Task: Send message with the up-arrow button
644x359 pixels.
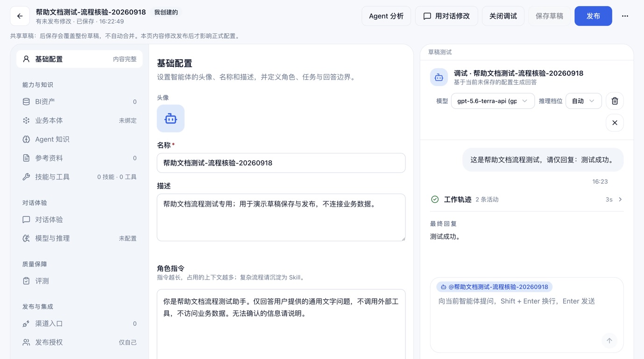Action: pyautogui.click(x=609, y=341)
